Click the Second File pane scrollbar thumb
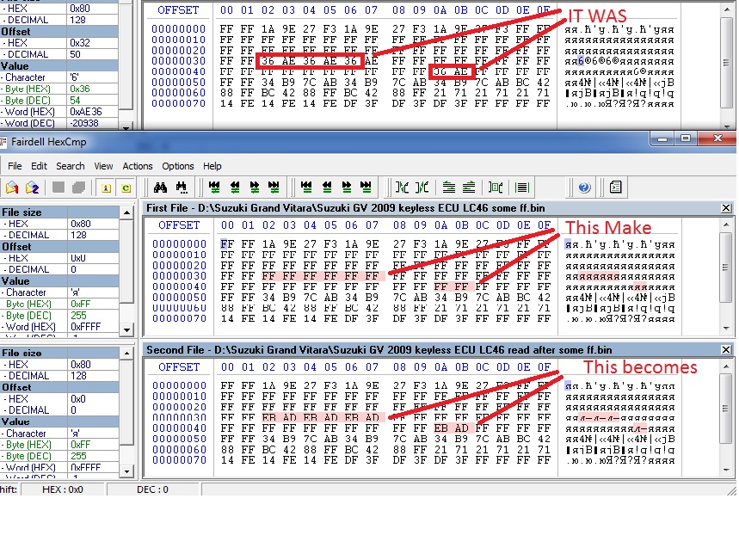739x560 pixels. (726, 409)
